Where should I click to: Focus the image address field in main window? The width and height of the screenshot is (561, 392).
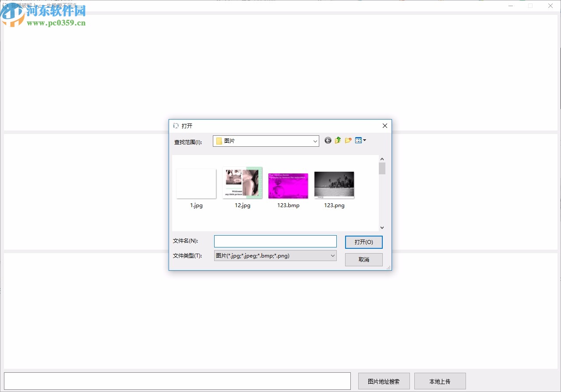(x=177, y=381)
